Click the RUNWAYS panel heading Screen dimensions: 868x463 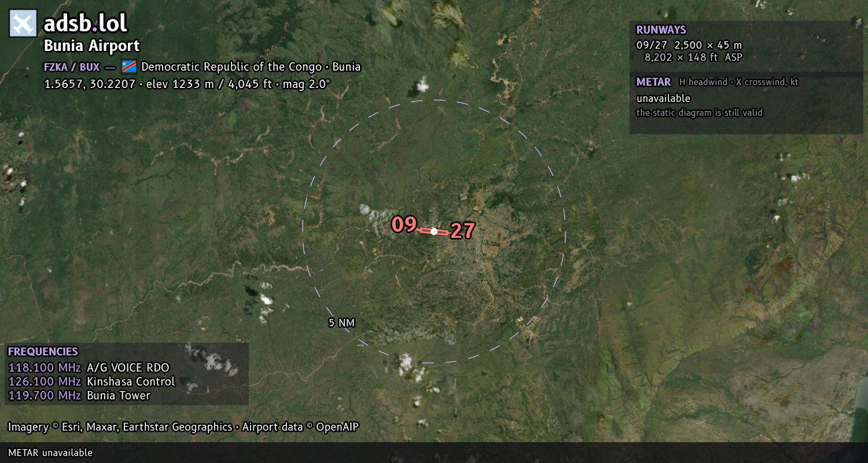pos(661,30)
